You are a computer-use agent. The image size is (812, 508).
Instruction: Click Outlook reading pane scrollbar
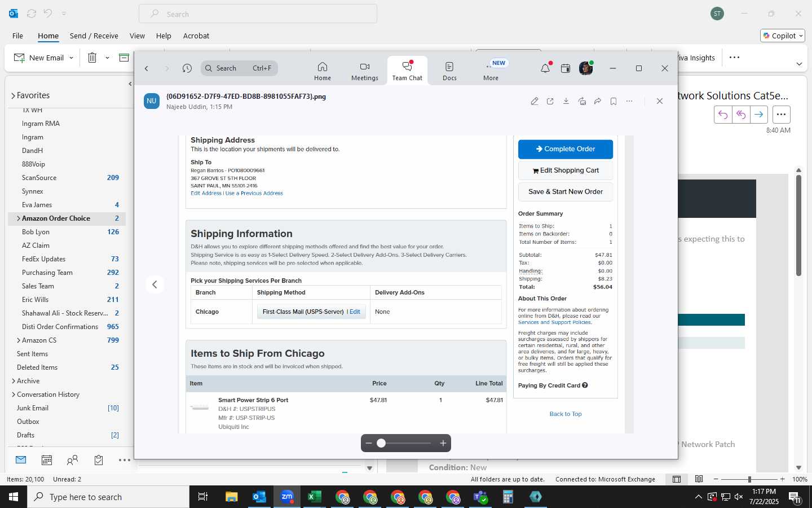(x=798, y=226)
